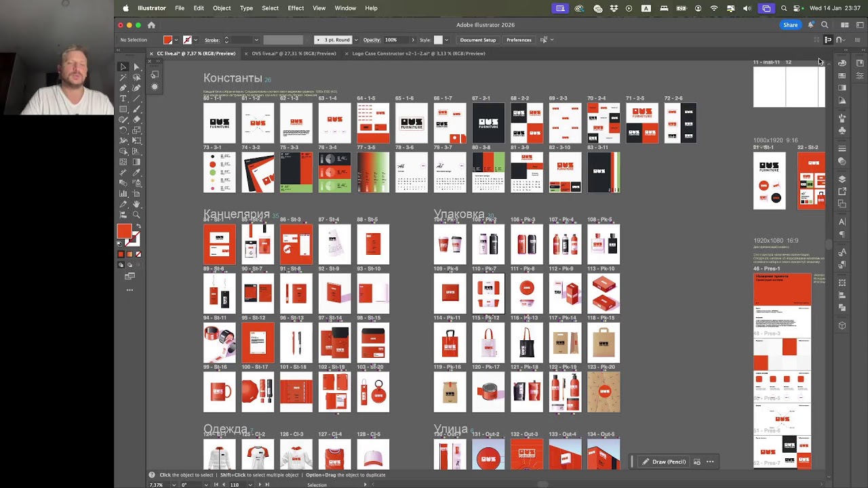This screenshot has height=488, width=868.
Task: Open the graphic Style dropdown
Action: pyautogui.click(x=446, y=40)
